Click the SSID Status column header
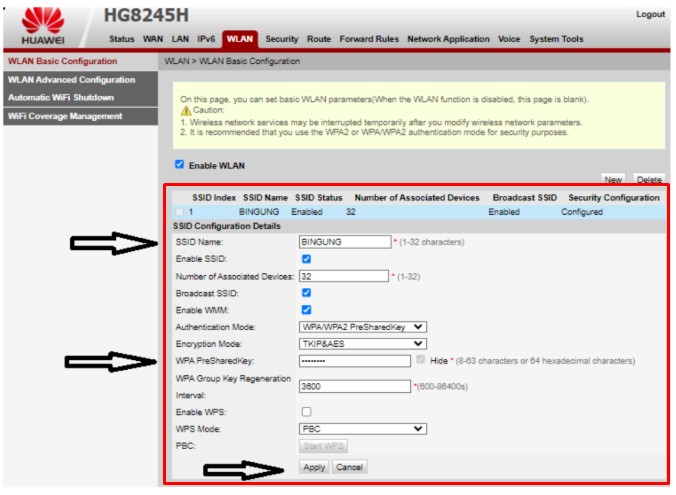Viewport: 676px width, 495px height. coord(319,197)
